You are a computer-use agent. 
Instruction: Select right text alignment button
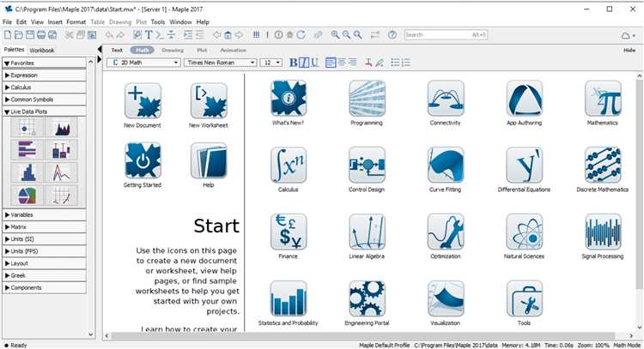point(352,63)
